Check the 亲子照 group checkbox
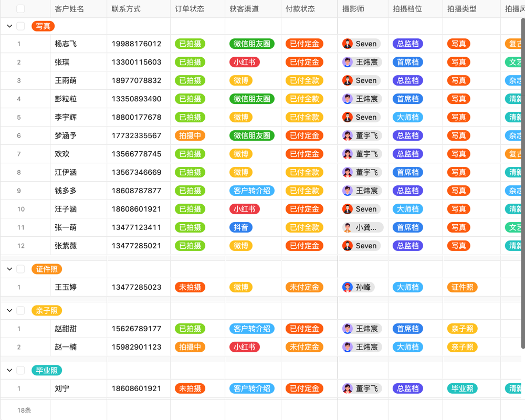Viewport: 525px width, 420px height. coord(20,310)
